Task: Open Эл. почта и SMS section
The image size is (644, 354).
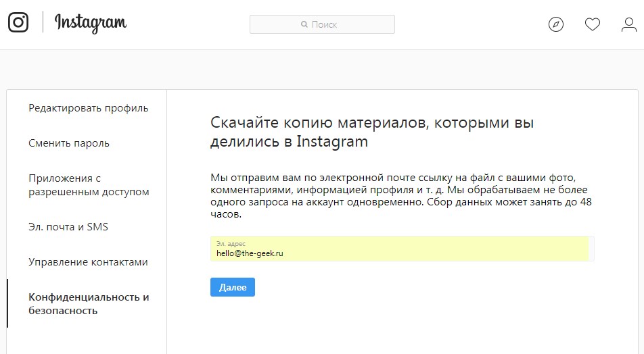Action: [x=68, y=227]
